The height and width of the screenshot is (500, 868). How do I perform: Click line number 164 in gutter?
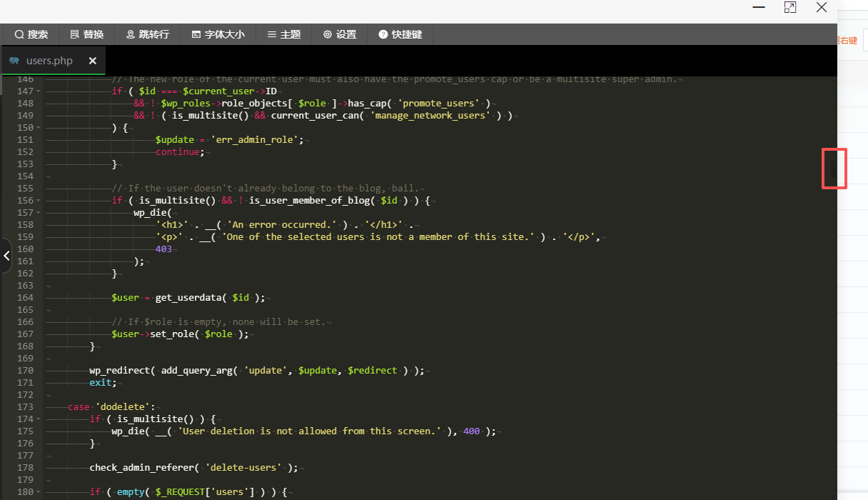(26, 298)
